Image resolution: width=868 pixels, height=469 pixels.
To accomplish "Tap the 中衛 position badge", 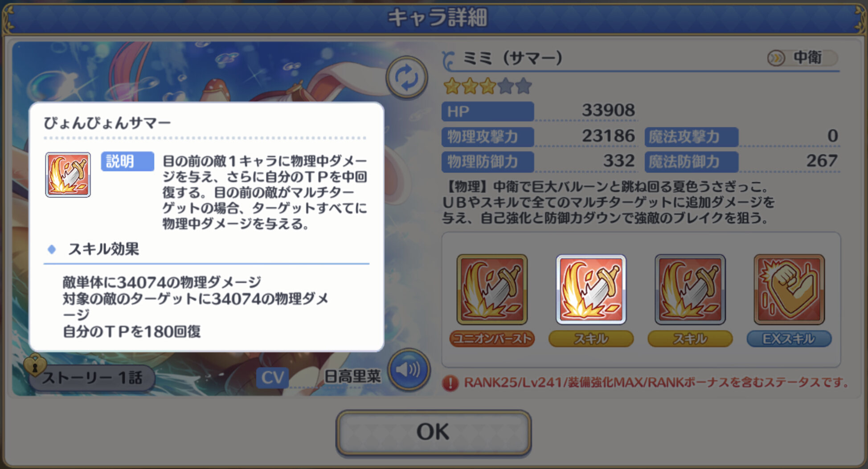I will point(802,58).
